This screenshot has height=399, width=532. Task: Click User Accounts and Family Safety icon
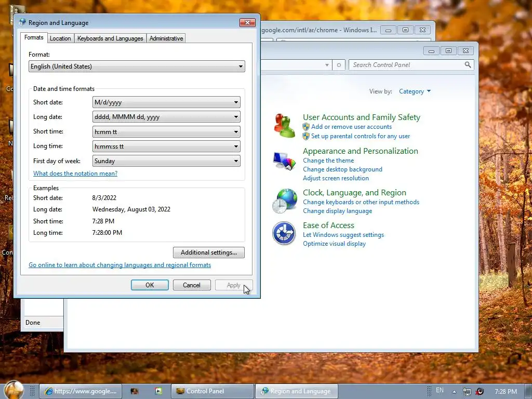coord(284,126)
